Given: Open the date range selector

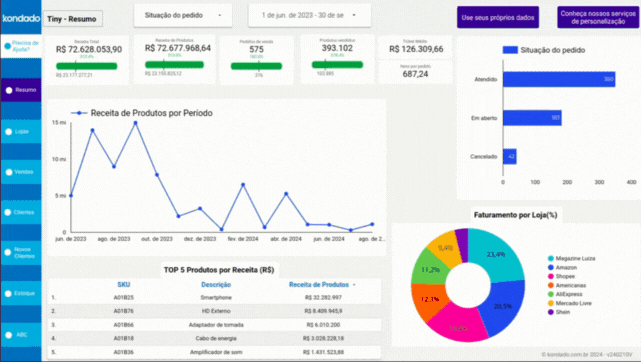Looking at the screenshot, I should tap(309, 16).
